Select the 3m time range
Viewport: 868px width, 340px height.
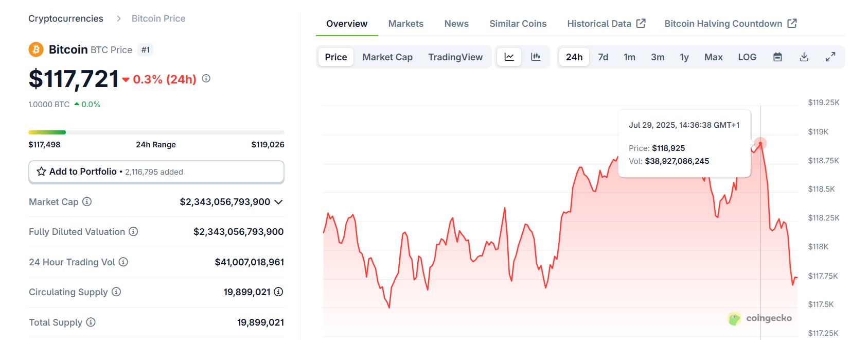point(658,57)
